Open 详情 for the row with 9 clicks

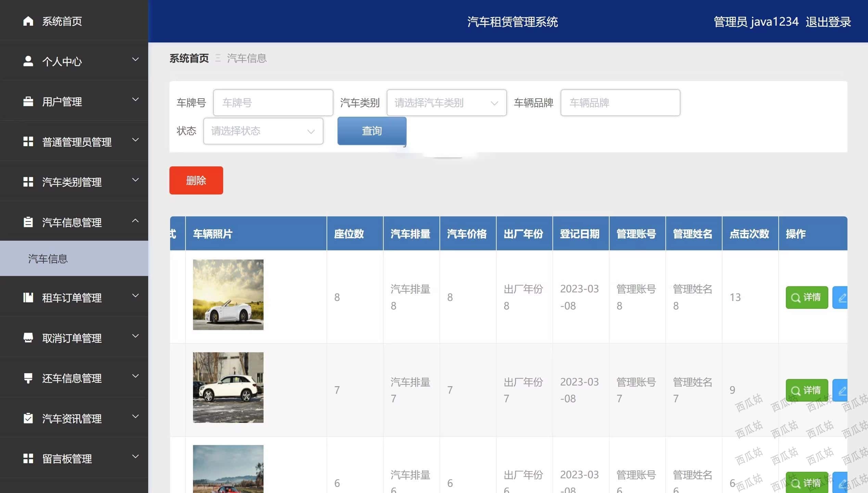[x=807, y=390]
